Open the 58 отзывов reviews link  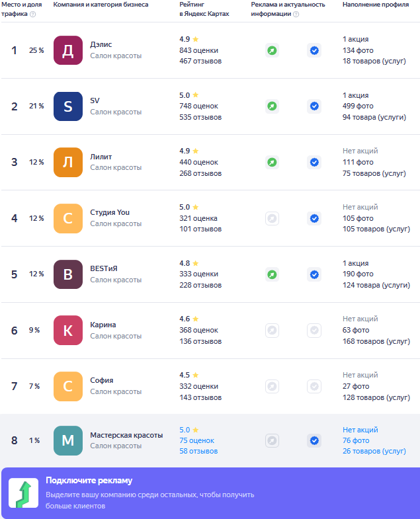point(198,451)
